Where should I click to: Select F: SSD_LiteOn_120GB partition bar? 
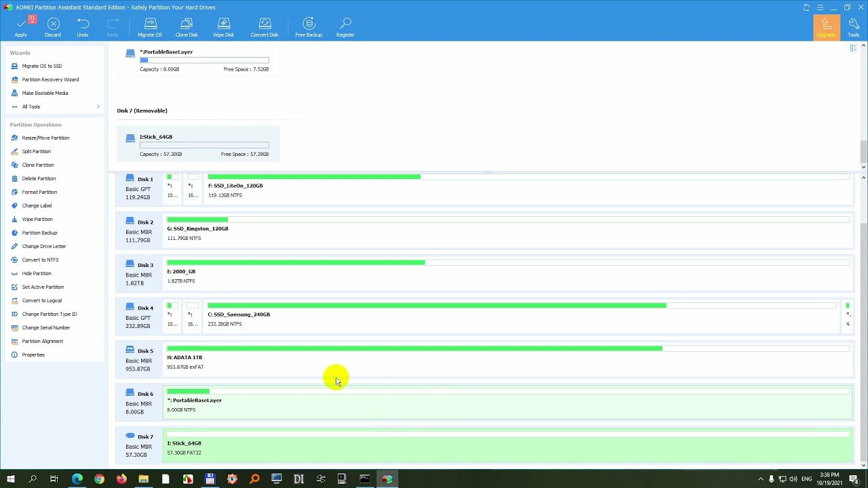[x=529, y=188]
